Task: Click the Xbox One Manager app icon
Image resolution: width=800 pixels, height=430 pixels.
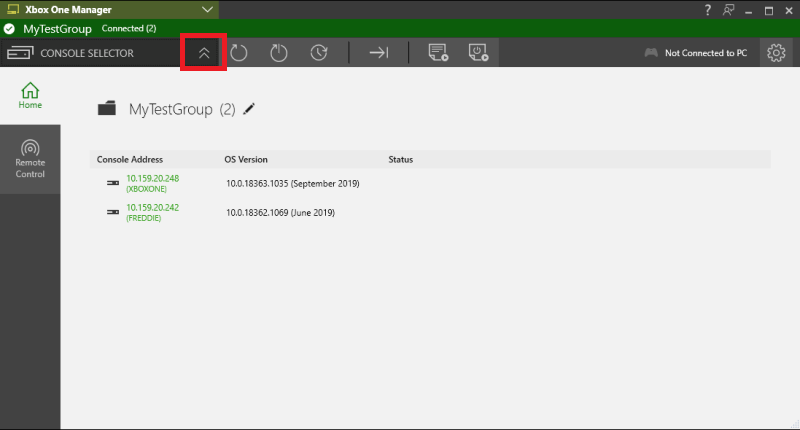Action: tap(13, 9)
